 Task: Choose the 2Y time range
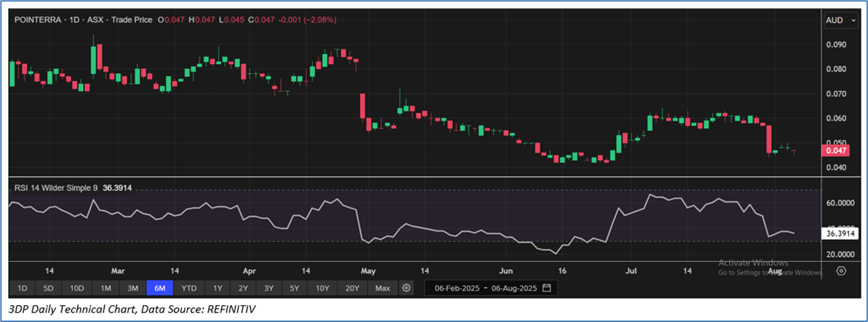click(243, 288)
